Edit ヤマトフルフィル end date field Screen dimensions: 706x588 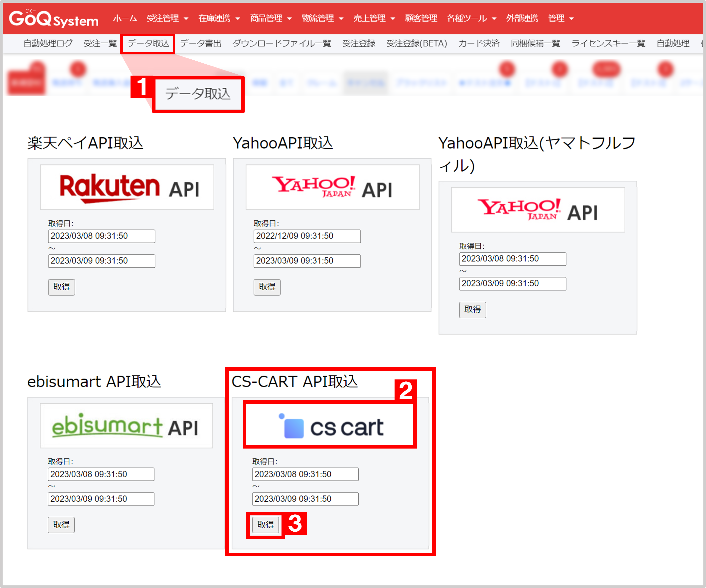pyautogui.click(x=513, y=284)
